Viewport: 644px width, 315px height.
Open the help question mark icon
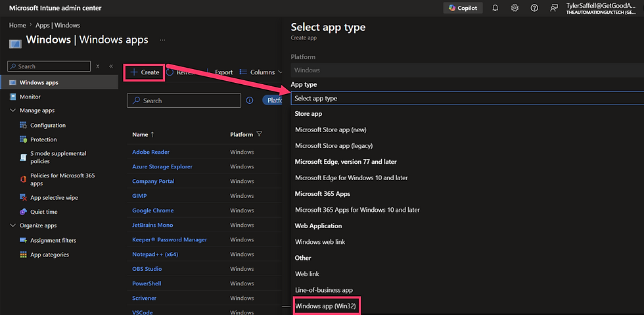coord(534,8)
